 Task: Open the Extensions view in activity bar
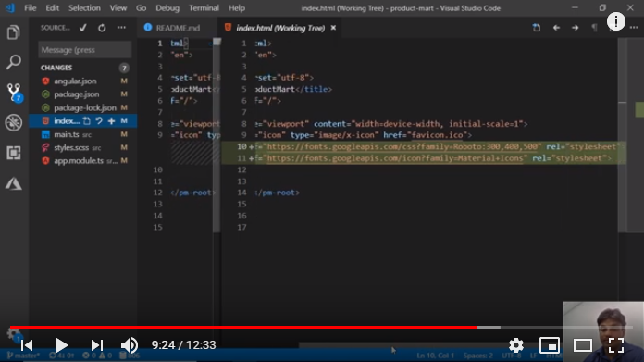click(14, 153)
